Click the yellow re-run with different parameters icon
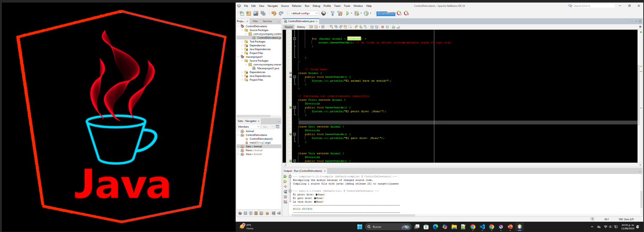 (285, 182)
